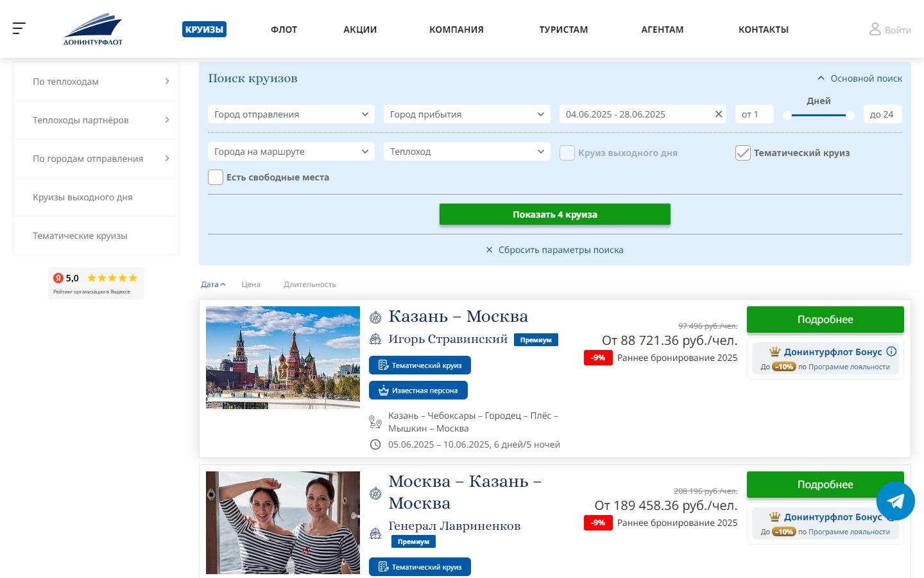The width and height of the screenshot is (924, 578).
Task: Open the ФЛОТ menu item
Action: click(284, 30)
